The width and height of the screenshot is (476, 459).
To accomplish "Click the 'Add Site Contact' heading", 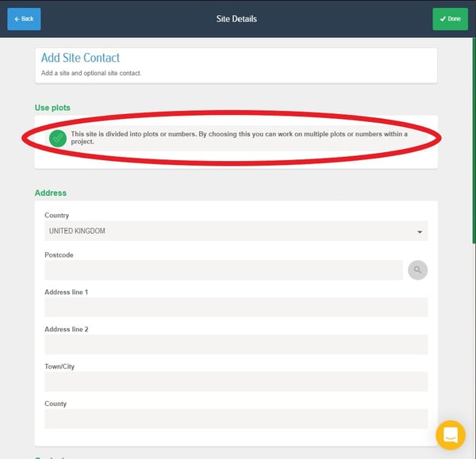I will (x=80, y=58).
